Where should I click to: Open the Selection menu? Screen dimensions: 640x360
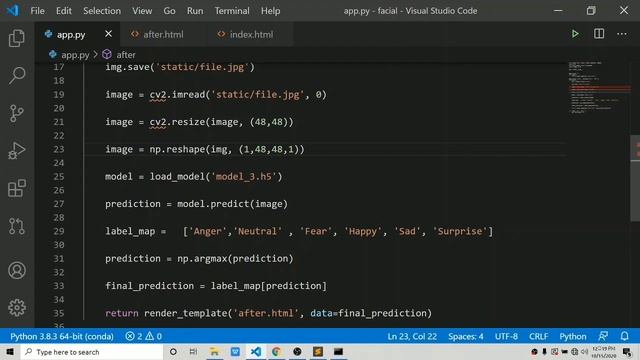[102, 11]
